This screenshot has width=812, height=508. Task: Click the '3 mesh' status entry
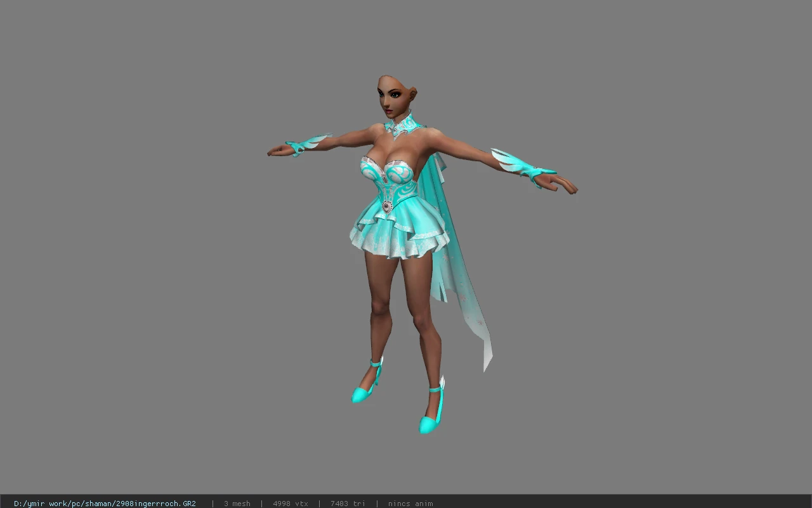point(237,504)
